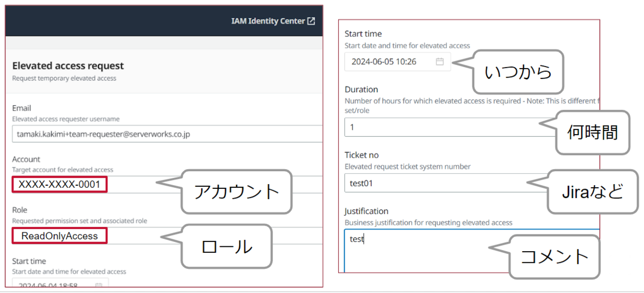Click the Duration hours field containing 1
The image size is (644, 293).
(x=471, y=127)
